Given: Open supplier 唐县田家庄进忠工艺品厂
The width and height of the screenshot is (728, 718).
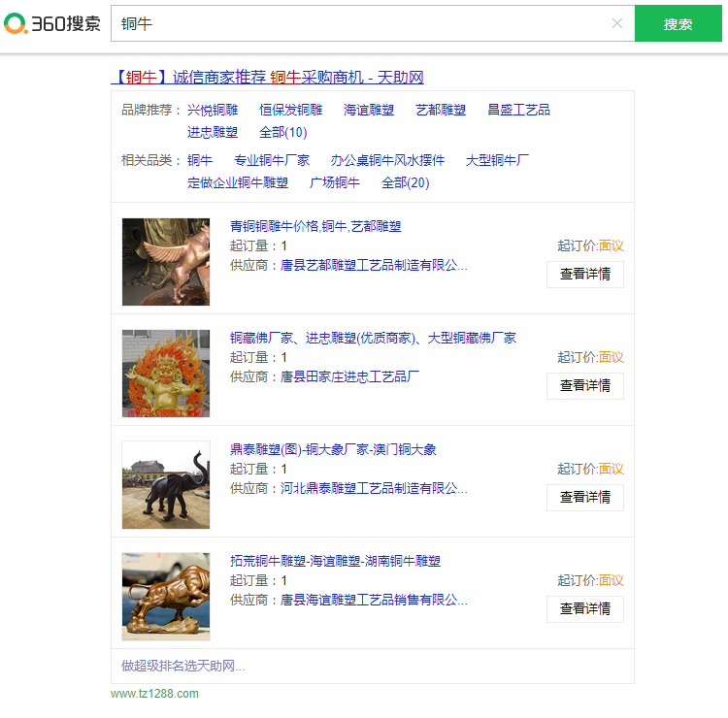Looking at the screenshot, I should point(349,376).
